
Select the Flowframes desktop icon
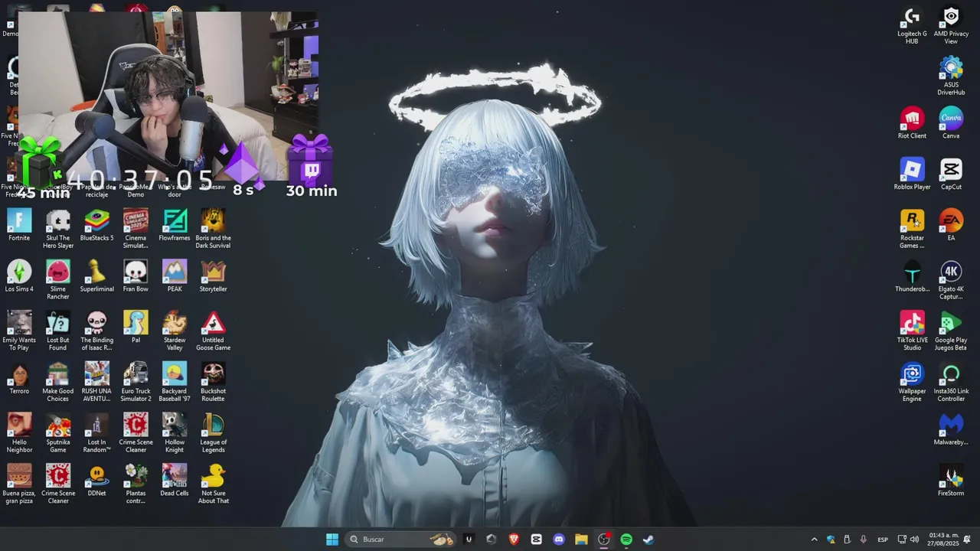(175, 225)
